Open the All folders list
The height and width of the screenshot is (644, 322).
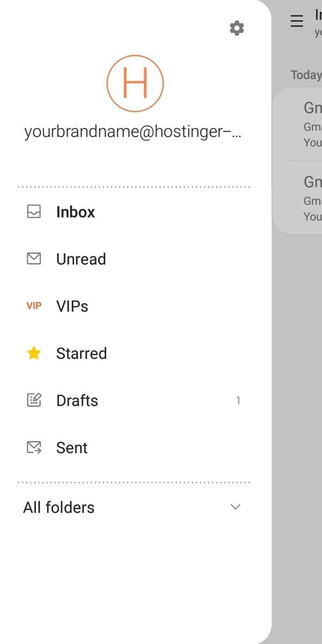coord(59,507)
